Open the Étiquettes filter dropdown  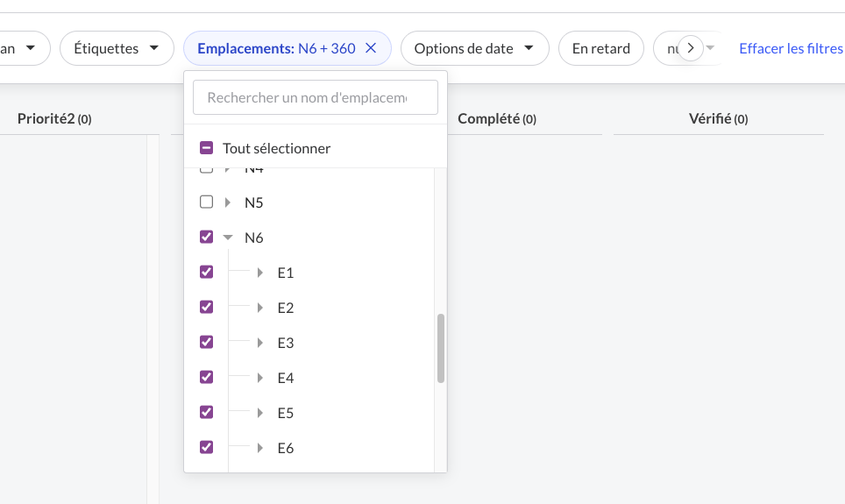[117, 48]
